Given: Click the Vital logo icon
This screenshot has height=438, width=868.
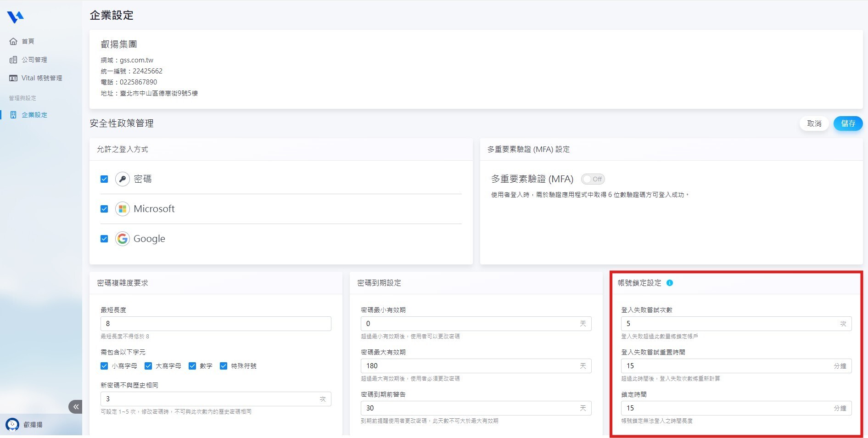Looking at the screenshot, I should (x=15, y=17).
